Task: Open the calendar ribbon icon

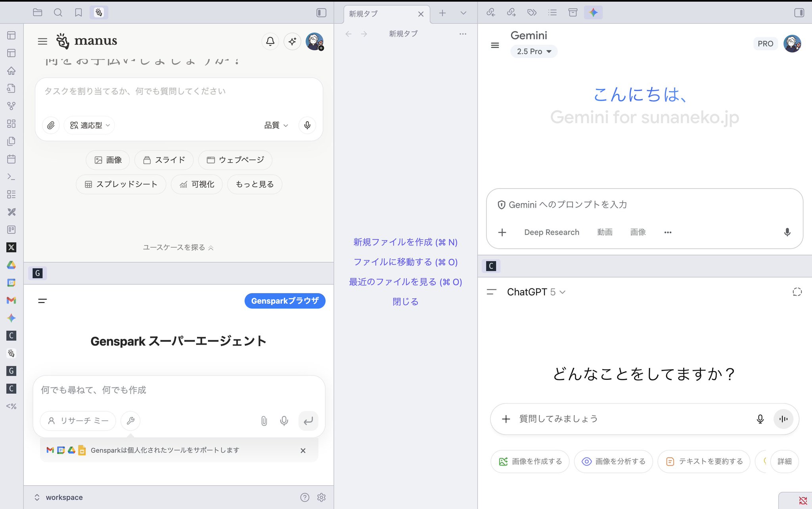Action: click(x=11, y=159)
